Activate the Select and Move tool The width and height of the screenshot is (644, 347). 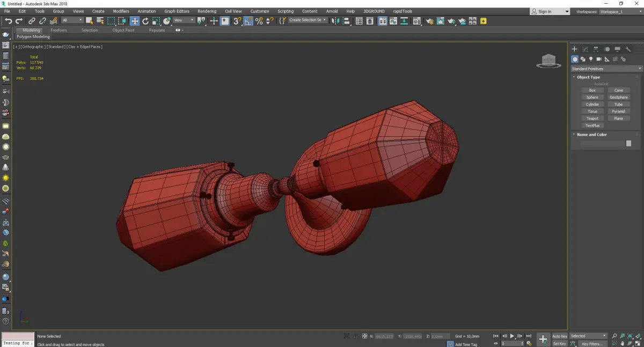pos(135,21)
